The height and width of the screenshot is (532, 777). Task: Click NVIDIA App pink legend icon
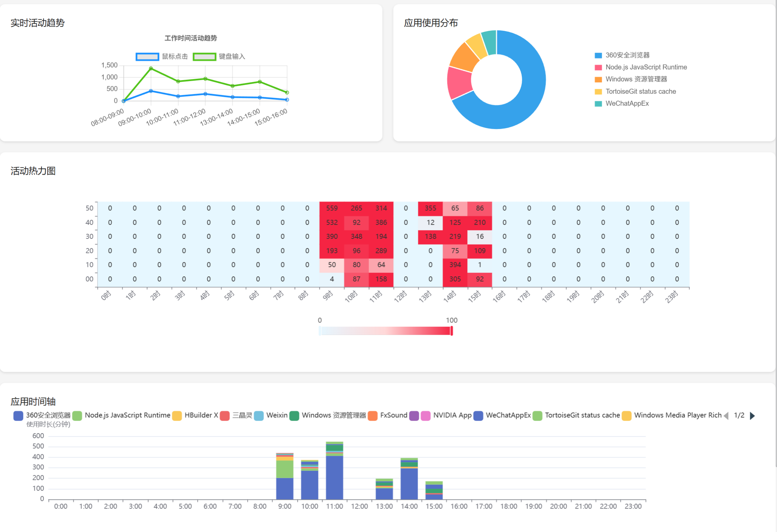coord(425,415)
